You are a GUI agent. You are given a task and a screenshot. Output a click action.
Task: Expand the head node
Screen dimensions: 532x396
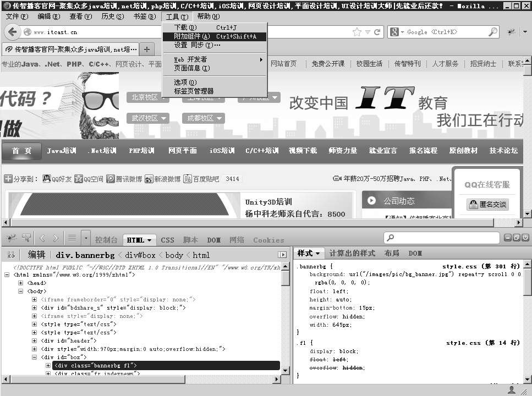[21, 283]
